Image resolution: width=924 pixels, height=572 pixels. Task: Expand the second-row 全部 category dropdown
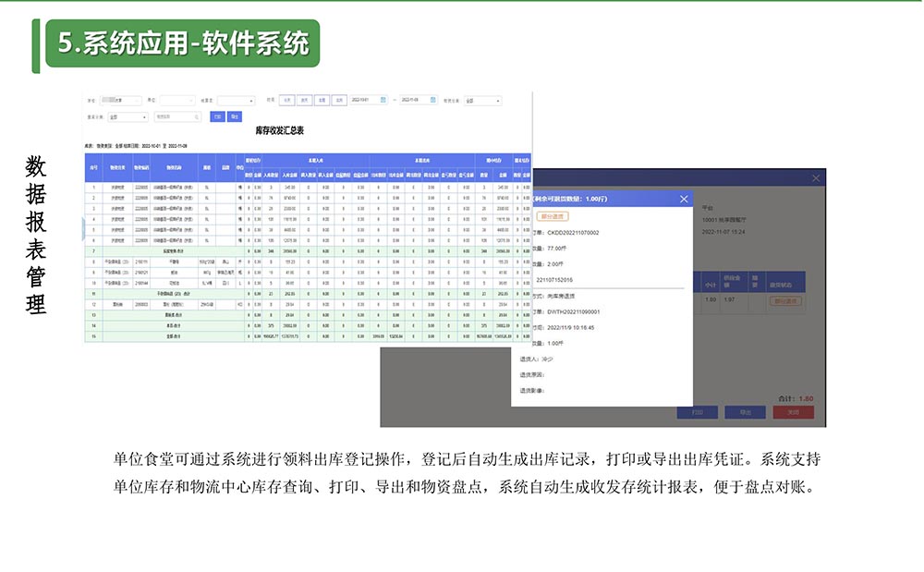128,117
